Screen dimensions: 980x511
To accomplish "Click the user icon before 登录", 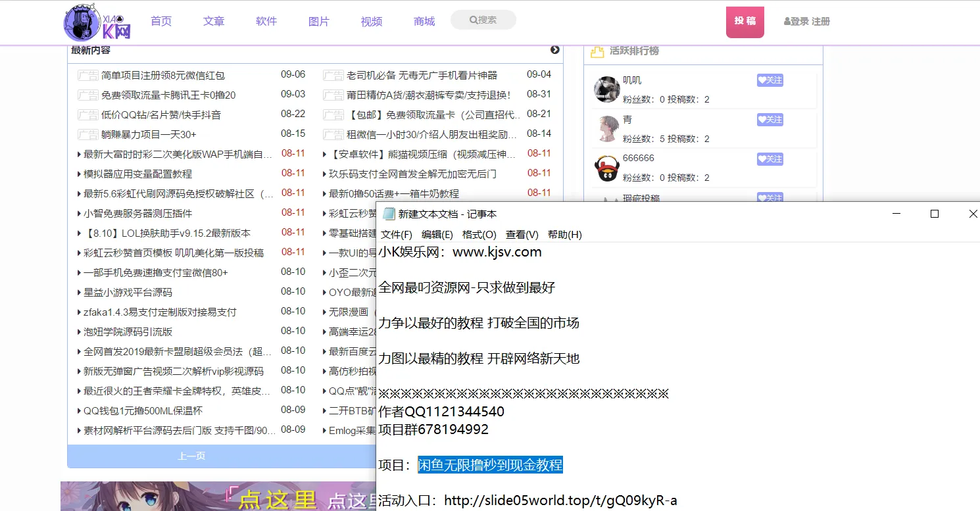I will click(787, 21).
